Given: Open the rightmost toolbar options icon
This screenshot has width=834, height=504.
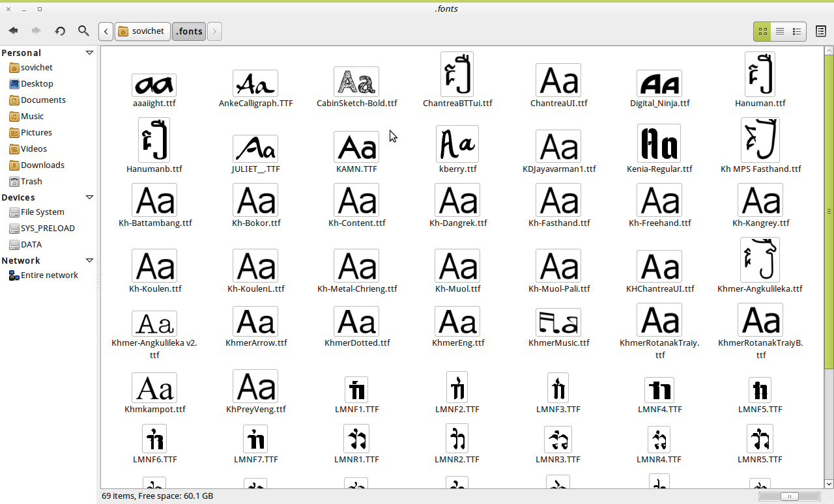Looking at the screenshot, I should tap(820, 31).
